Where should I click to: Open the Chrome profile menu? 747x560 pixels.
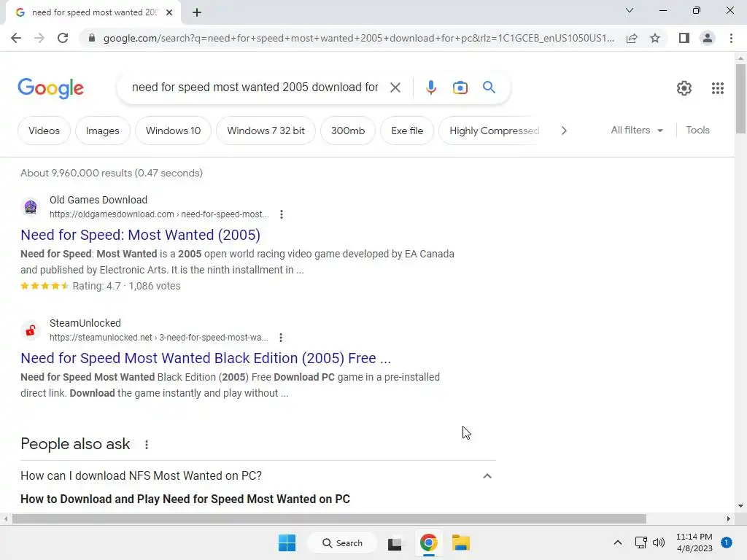pyautogui.click(x=708, y=38)
